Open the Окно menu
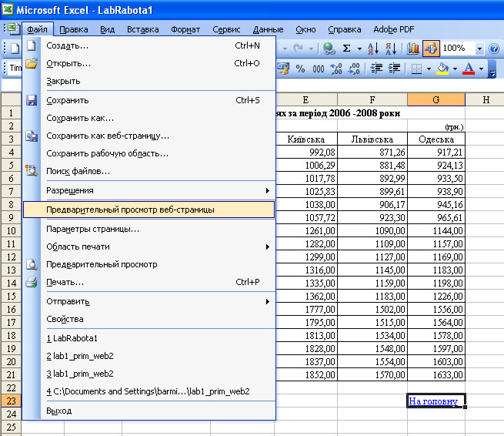The image size is (504, 436). [x=305, y=29]
